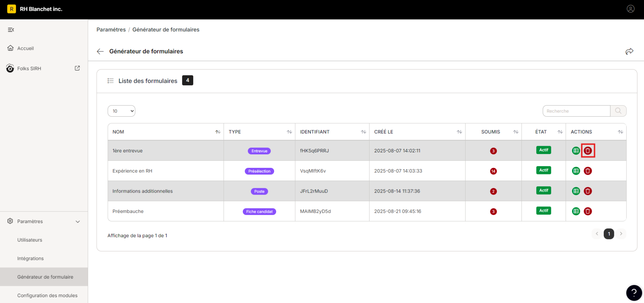The height and width of the screenshot is (303, 644).
Task: Sort table by ÉTAT column
Action: 560,132
